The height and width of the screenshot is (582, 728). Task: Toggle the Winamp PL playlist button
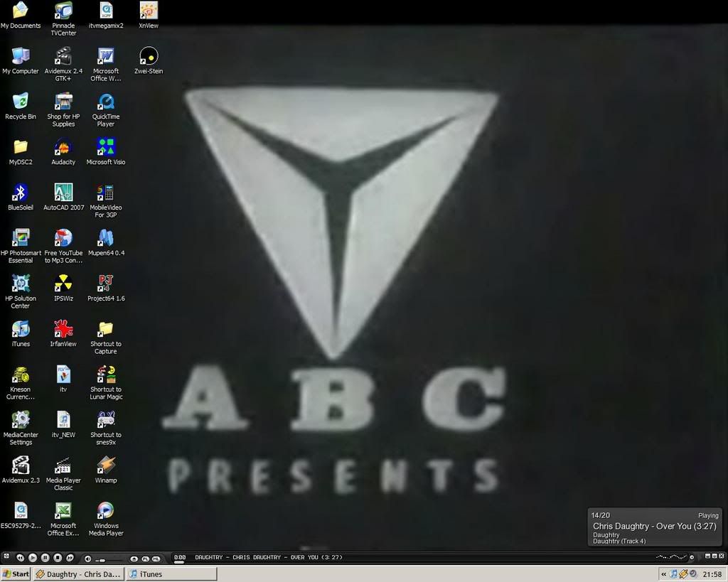(x=145, y=559)
